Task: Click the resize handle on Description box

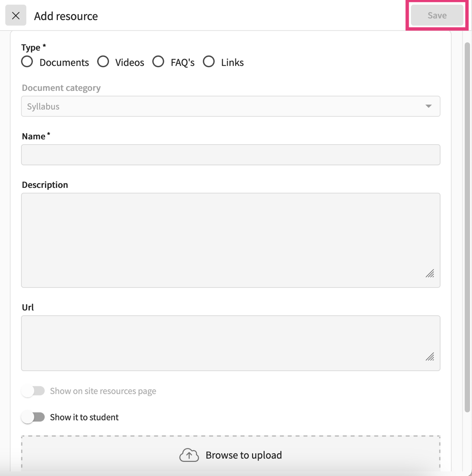Action: click(x=430, y=274)
